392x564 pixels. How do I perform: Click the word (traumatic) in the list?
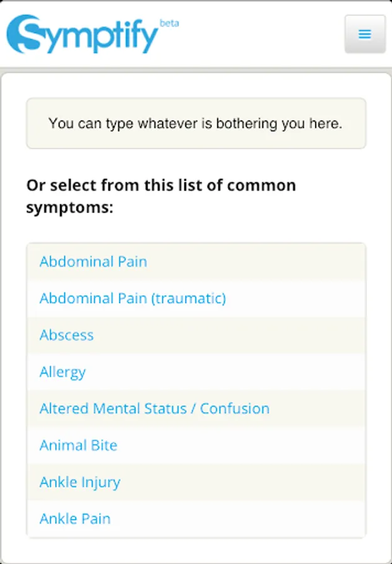(x=188, y=298)
